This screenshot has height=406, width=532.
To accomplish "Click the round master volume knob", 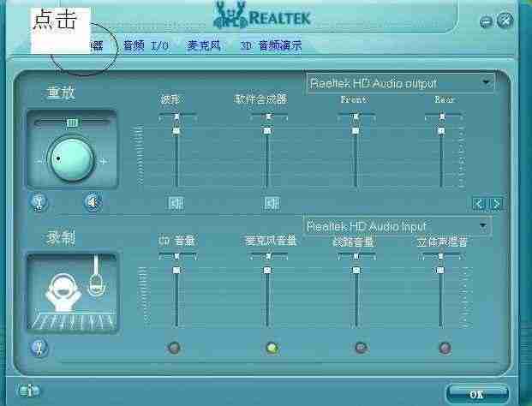I will click(72, 159).
